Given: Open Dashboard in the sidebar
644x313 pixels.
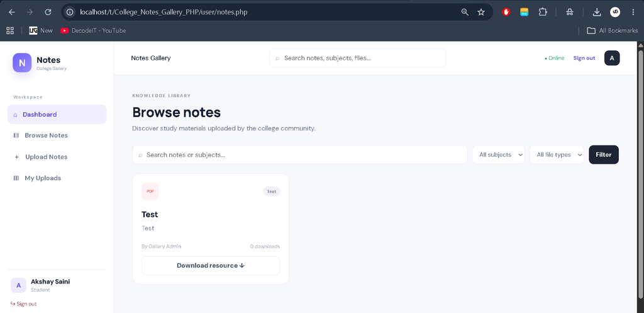Looking at the screenshot, I should [57, 115].
